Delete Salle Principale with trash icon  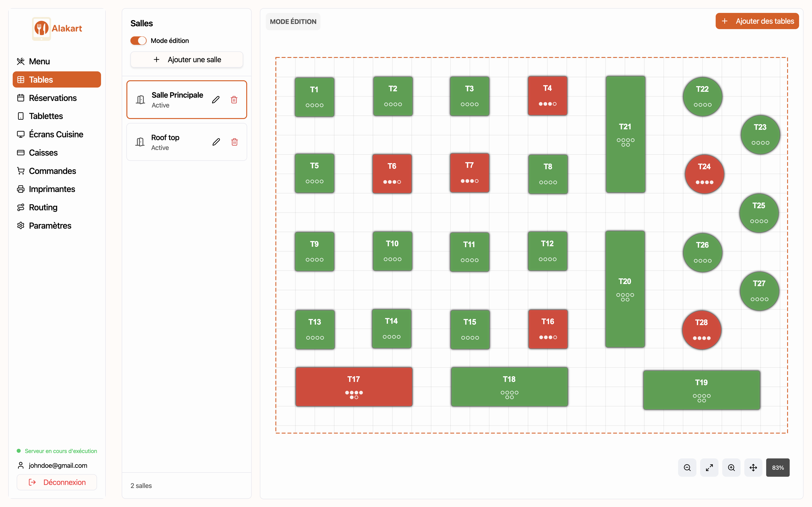[234, 100]
